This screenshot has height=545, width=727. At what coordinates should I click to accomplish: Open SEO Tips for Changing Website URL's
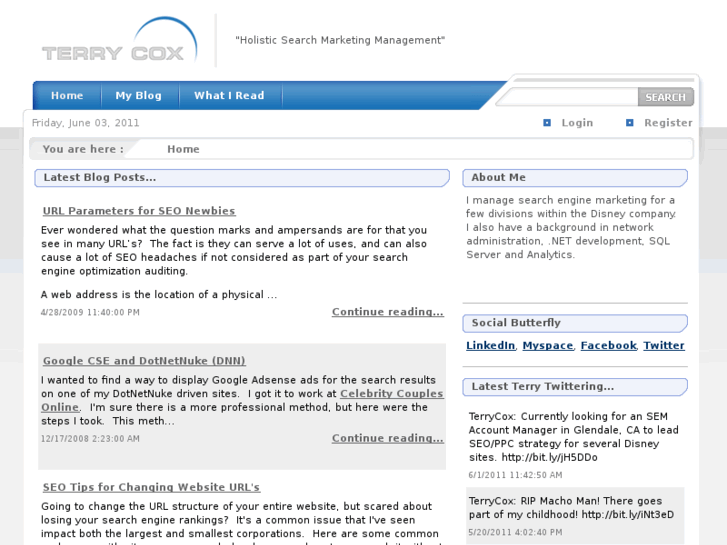tap(151, 487)
